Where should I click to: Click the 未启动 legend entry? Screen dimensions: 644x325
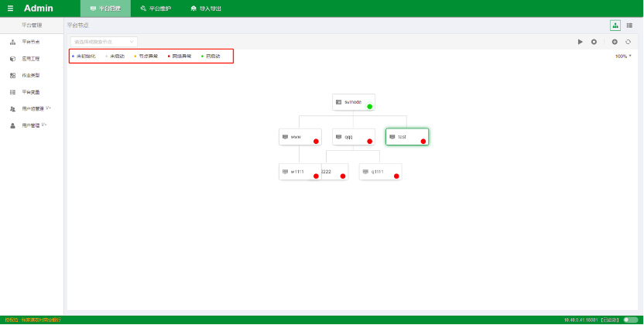click(115, 56)
